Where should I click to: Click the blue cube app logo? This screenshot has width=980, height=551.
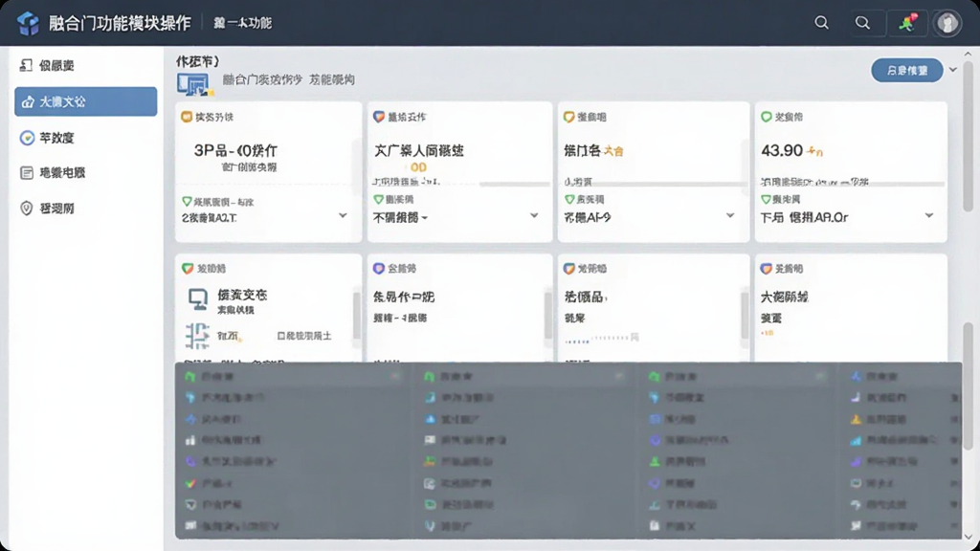[x=28, y=23]
